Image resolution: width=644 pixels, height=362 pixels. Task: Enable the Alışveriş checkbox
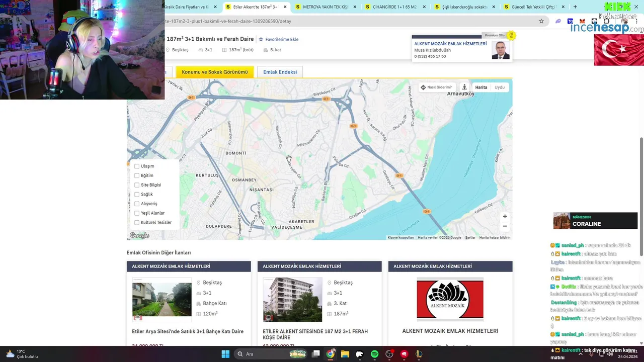[137, 204]
